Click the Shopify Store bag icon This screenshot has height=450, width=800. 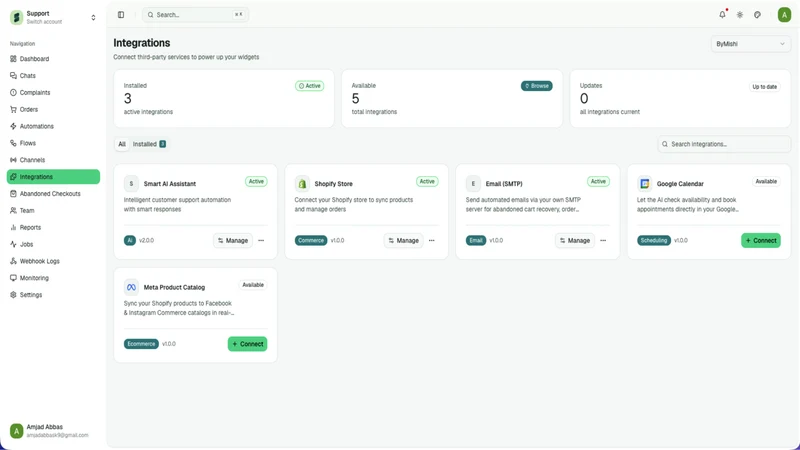302,183
